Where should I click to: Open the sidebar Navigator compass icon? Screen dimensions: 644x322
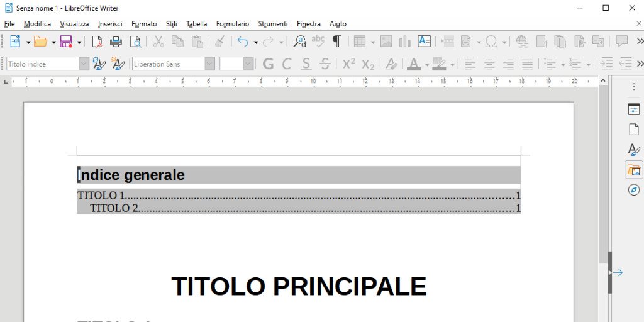pos(634,190)
